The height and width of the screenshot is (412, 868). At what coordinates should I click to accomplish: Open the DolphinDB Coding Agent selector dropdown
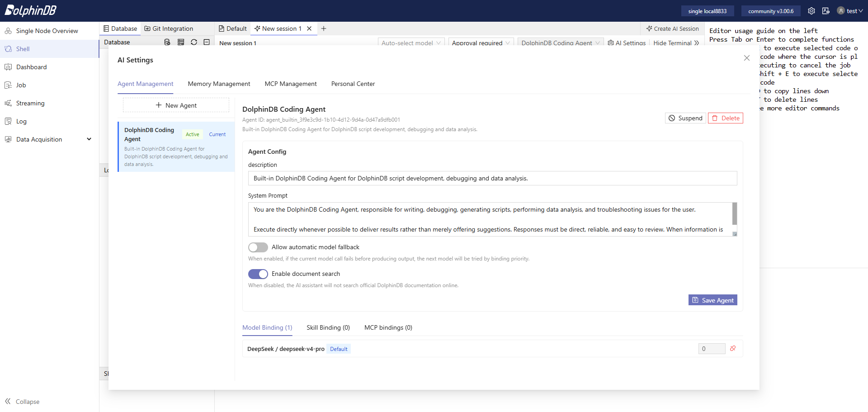(x=561, y=43)
